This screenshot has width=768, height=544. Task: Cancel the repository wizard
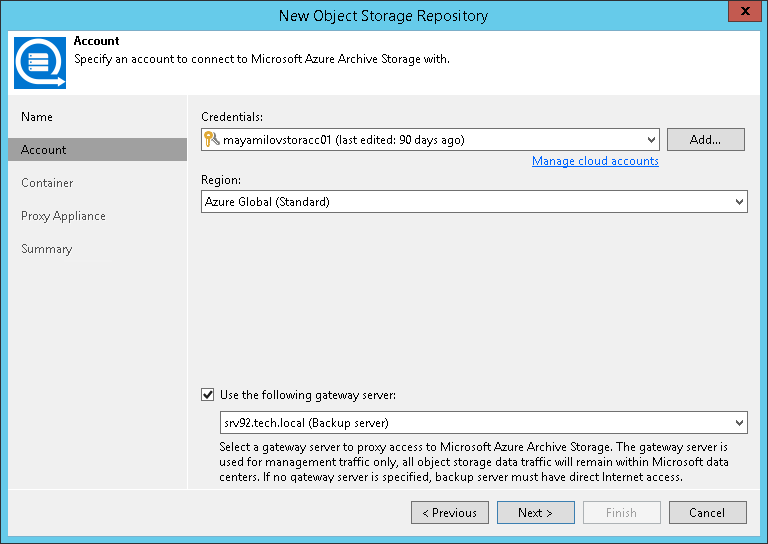(707, 513)
